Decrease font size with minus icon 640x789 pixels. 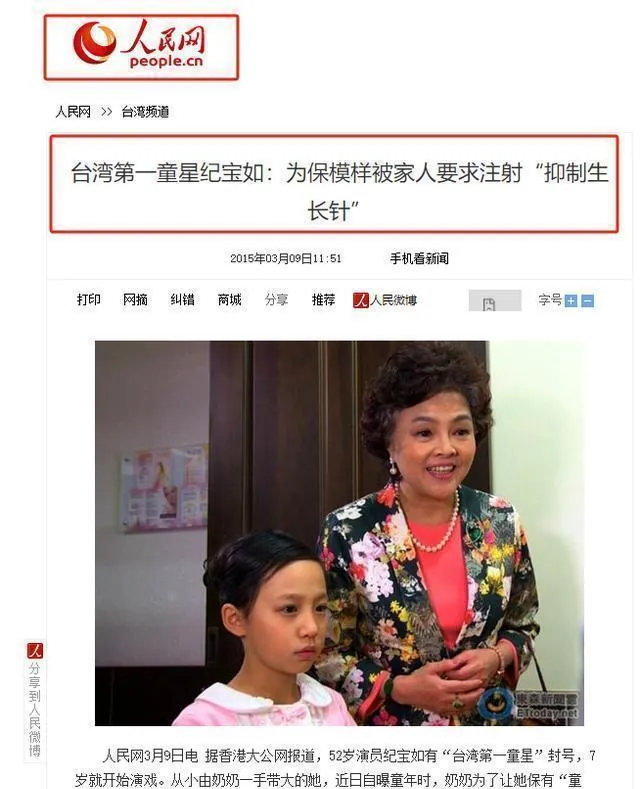[x=588, y=301]
